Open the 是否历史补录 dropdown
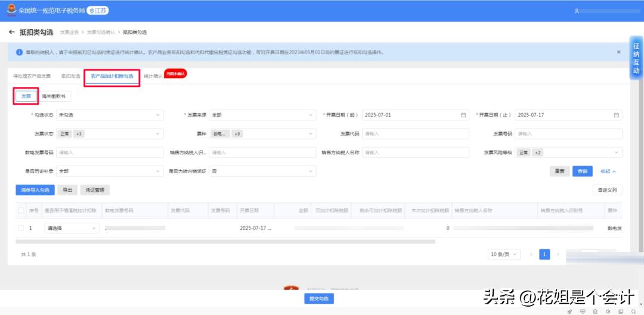644x315 pixels. (109, 171)
